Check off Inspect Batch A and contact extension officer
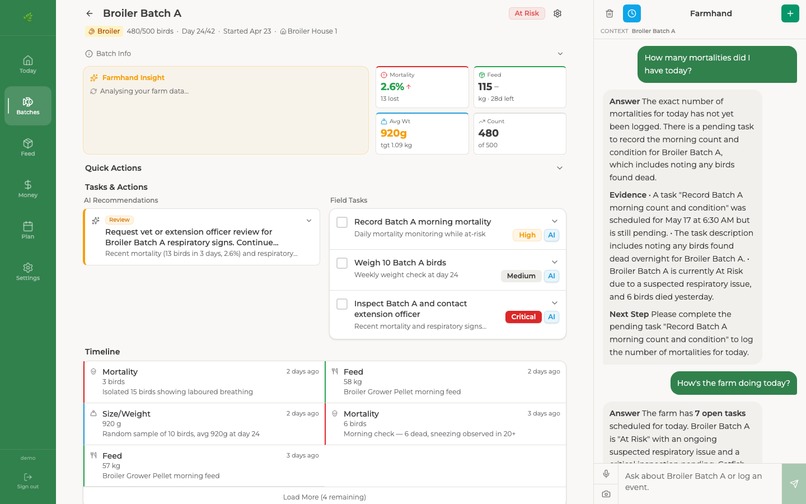806x504 pixels. tap(342, 304)
